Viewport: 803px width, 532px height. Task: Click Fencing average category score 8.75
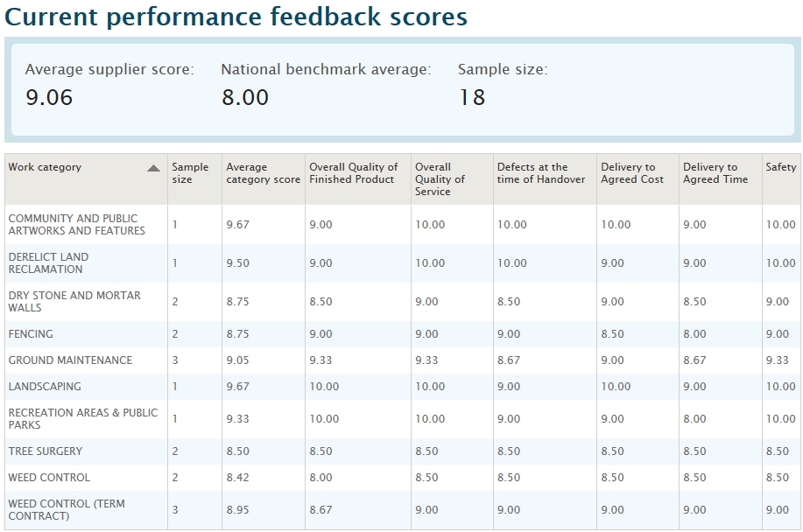pos(237,334)
